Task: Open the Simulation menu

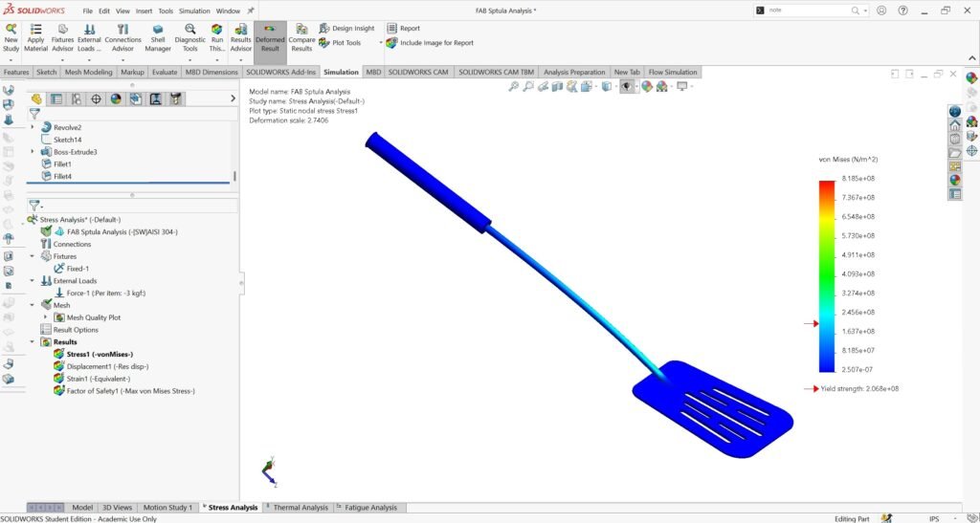Action: (192, 11)
